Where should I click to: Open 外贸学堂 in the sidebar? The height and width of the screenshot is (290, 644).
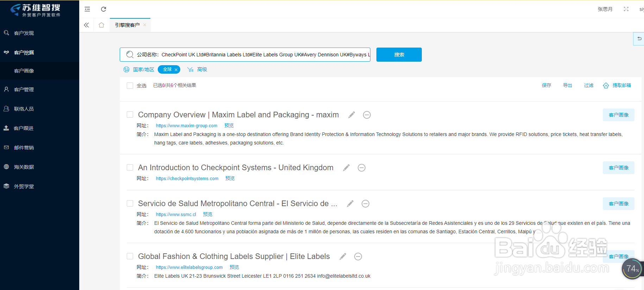click(x=39, y=186)
